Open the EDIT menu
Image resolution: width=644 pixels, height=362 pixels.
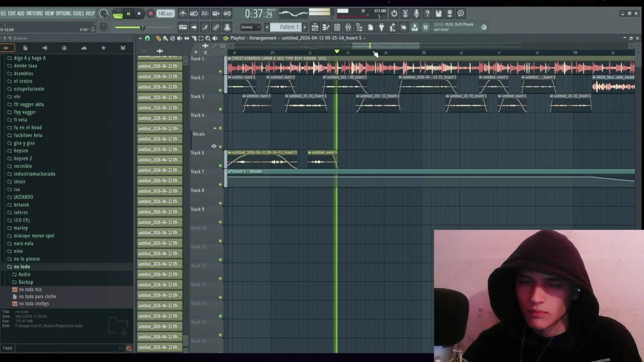(12, 14)
